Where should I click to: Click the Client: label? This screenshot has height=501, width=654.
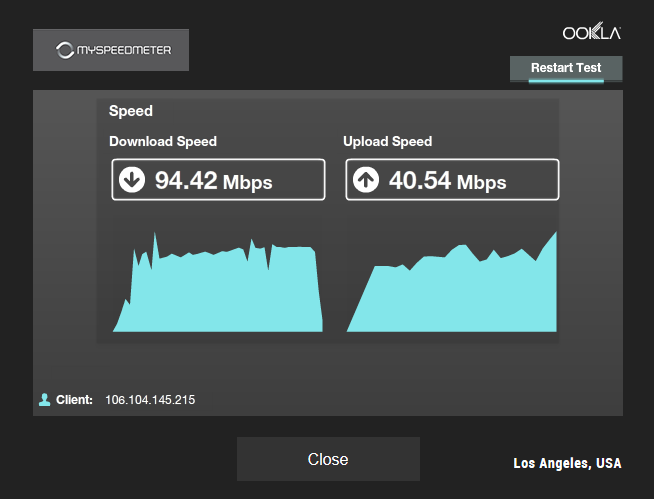click(x=74, y=400)
